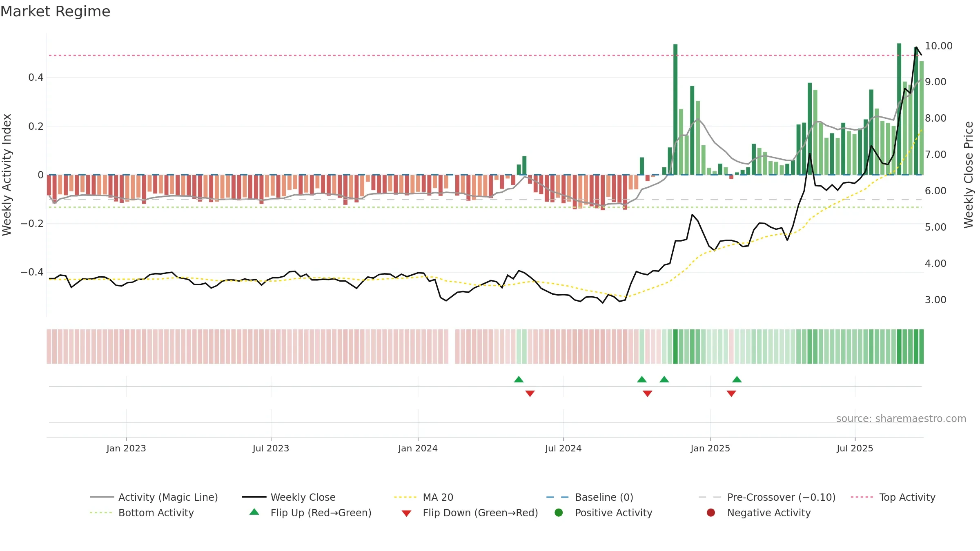
Task: Toggle Bottom Activity legend entry
Action: (x=142, y=513)
